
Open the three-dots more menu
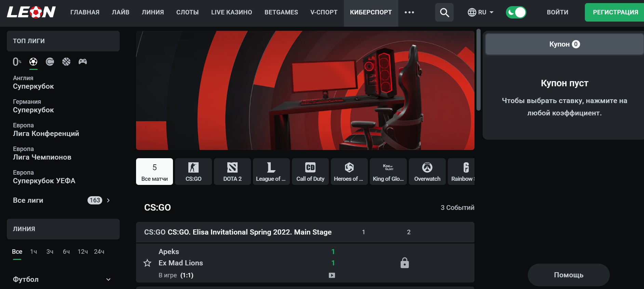coord(409,13)
